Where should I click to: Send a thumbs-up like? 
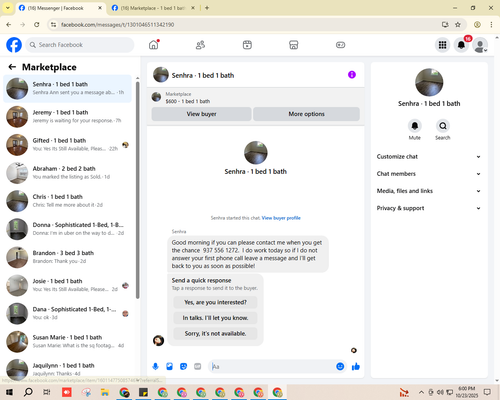coord(356,367)
